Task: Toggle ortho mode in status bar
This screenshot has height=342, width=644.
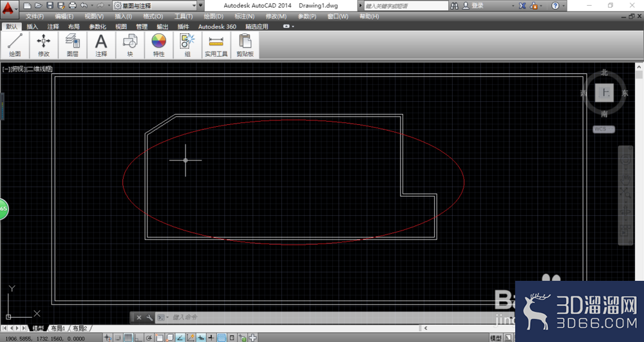Action: tap(138, 337)
